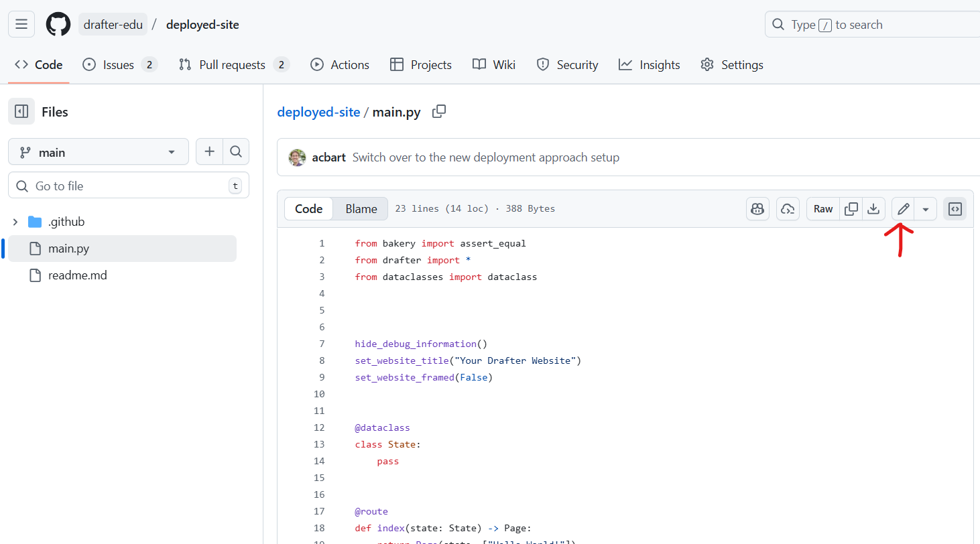Image resolution: width=980 pixels, height=544 pixels.
Task: Click acbart's avatar image
Action: 297,157
